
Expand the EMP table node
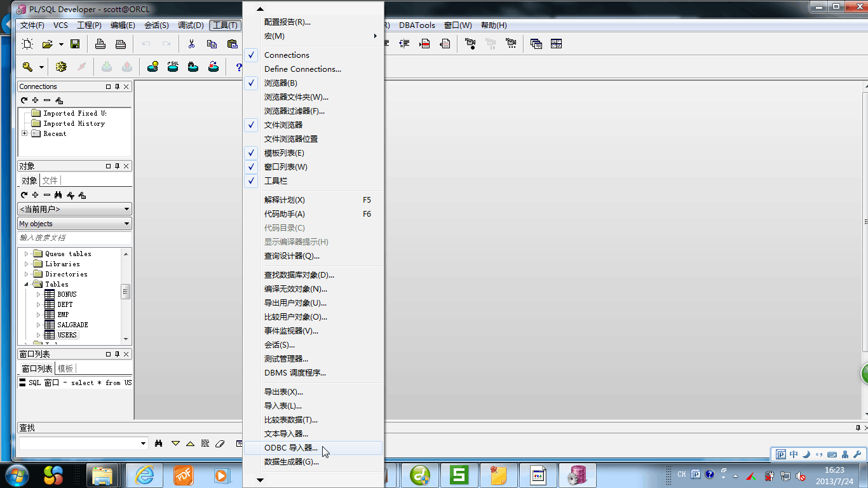coord(38,315)
